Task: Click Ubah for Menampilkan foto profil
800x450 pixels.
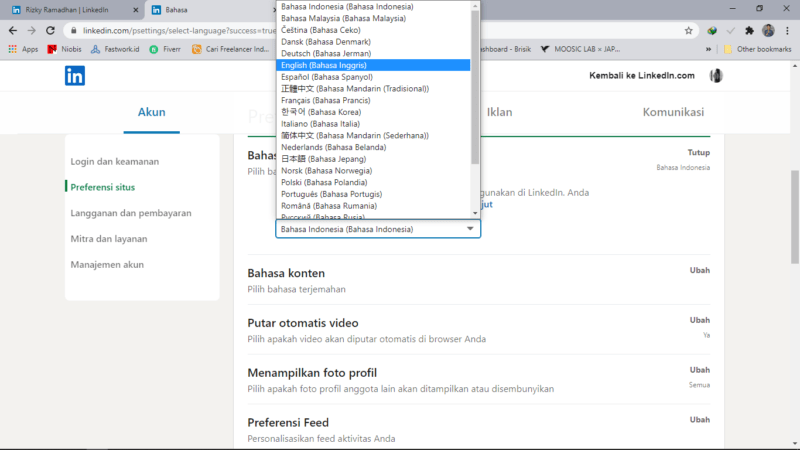Action: click(699, 370)
